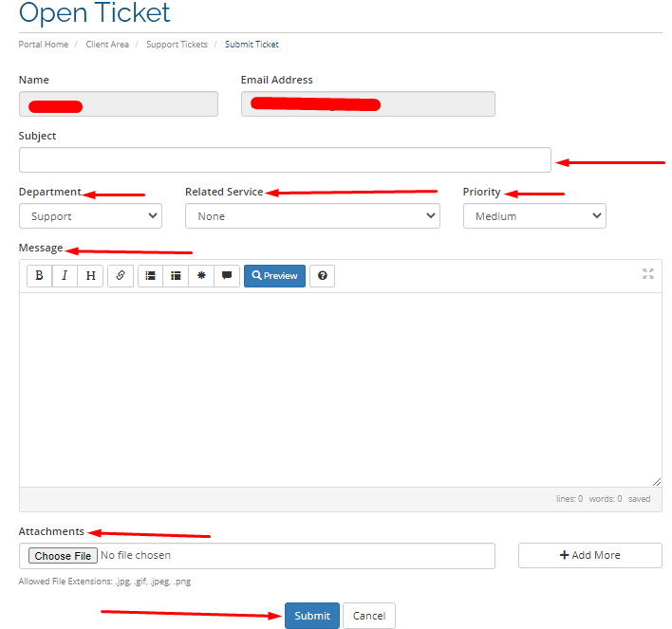Insert heading with the H button
This screenshot has height=629, width=672.
pyautogui.click(x=90, y=275)
